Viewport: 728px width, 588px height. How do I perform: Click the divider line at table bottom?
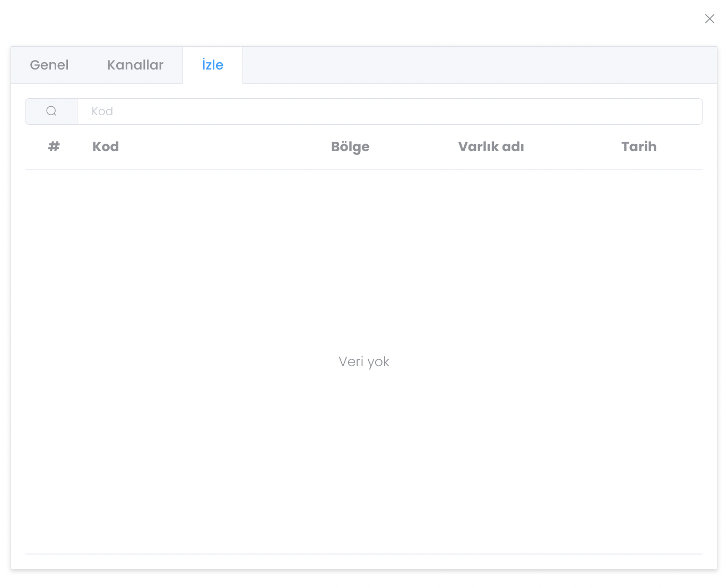[x=364, y=554]
